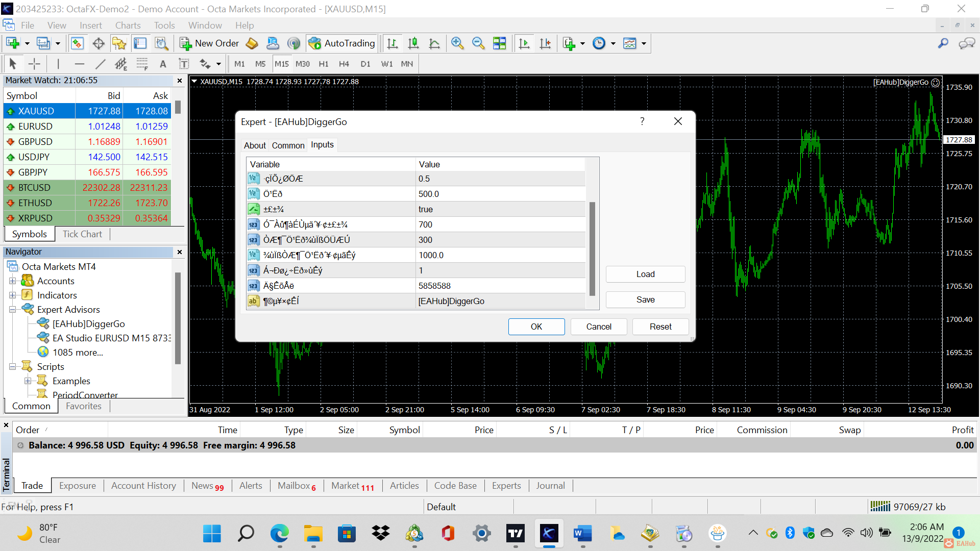The width and height of the screenshot is (980, 551).
Task: Select XAUUSD row in Market Watch
Action: tap(87, 111)
